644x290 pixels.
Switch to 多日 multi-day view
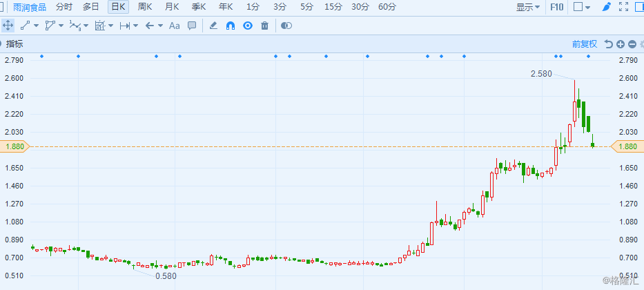91,7
